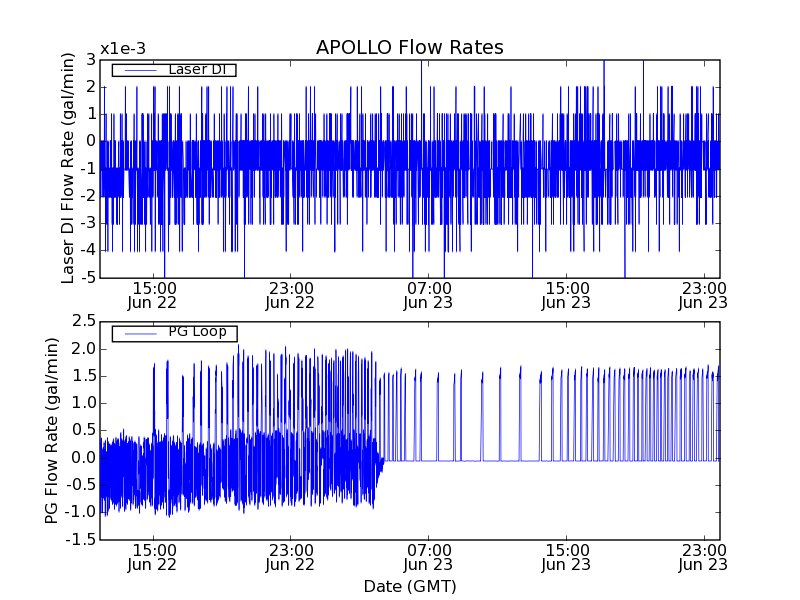The width and height of the screenshot is (800, 600).
Task: Click tick label "1.5" on PG Flow axis
Action: (x=84, y=376)
